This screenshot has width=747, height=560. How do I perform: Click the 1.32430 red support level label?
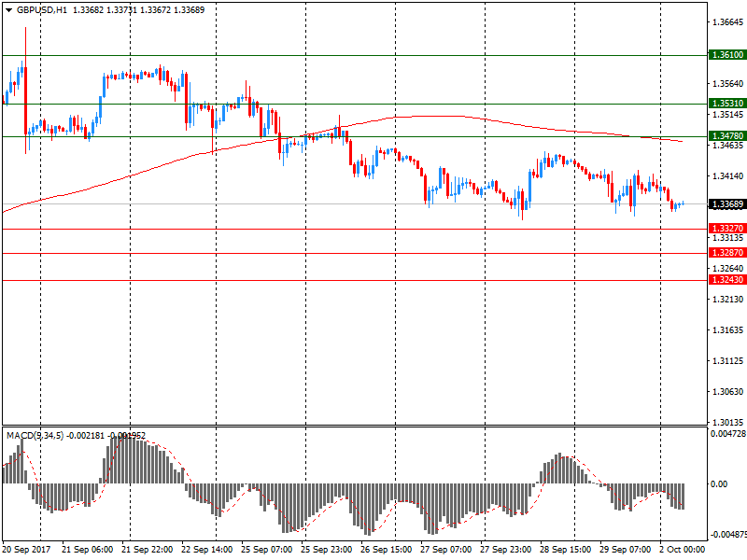[727, 280]
